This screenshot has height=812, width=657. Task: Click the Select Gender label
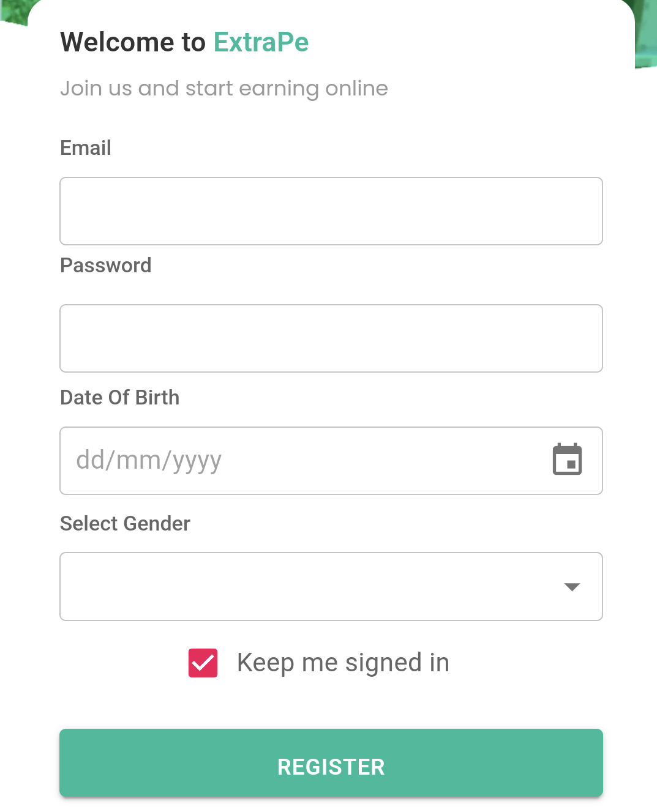pos(125,524)
